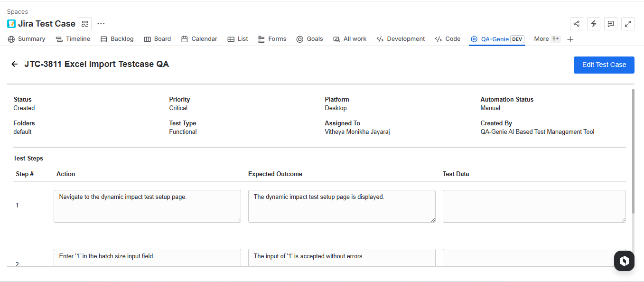
Task: Open the Board tab
Action: pos(158,39)
